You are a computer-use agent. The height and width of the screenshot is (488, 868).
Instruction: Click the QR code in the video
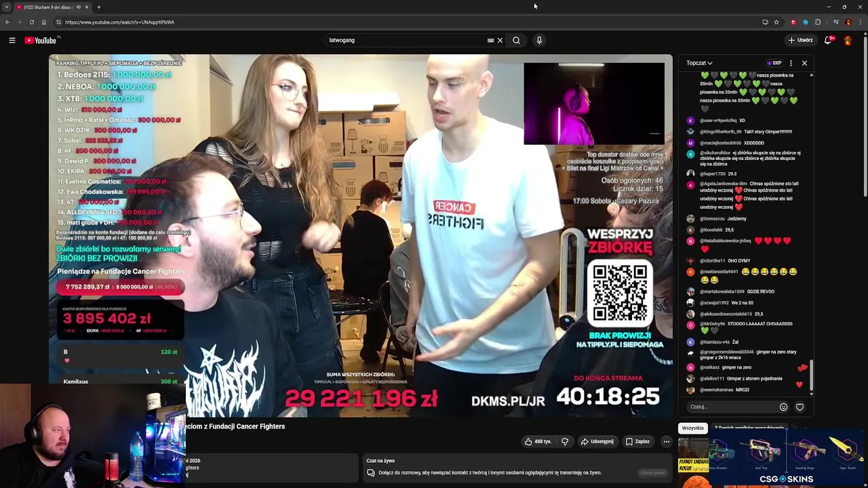620,293
